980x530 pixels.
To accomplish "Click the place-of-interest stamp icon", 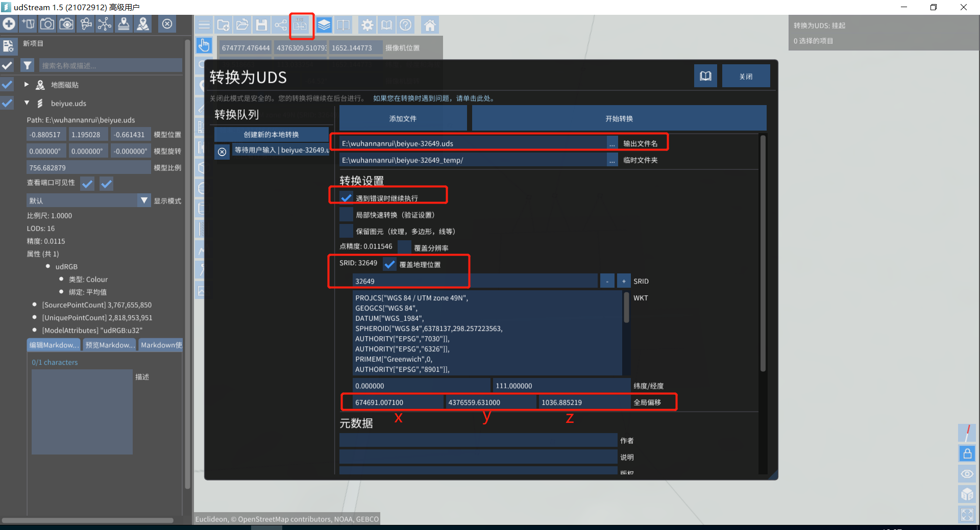I will (124, 24).
